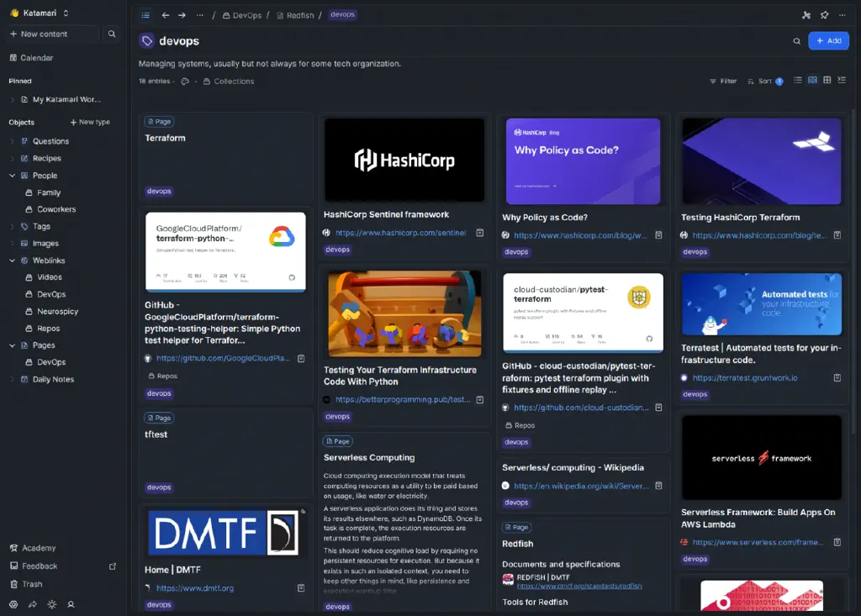Open the tftest page card

click(225, 453)
